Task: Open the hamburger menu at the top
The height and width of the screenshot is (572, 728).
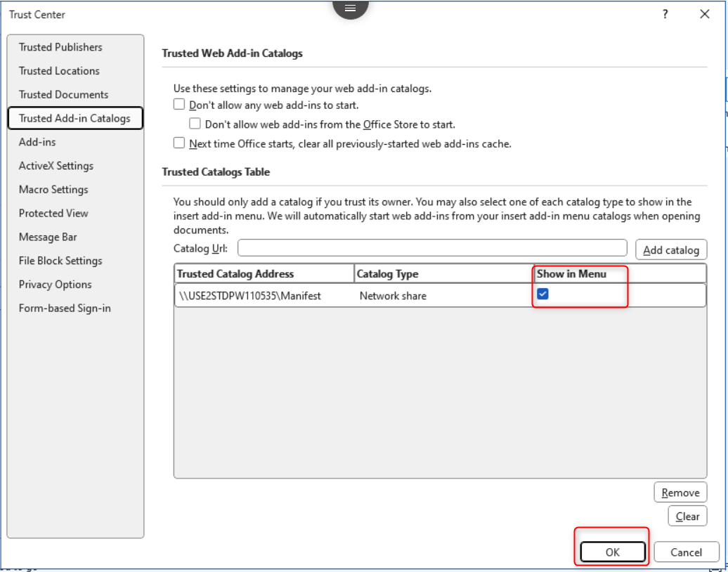Action: [x=350, y=7]
